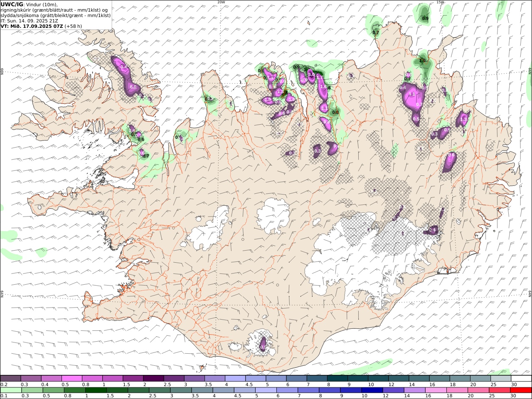Image resolution: width=532 pixels, height=399 pixels.
Task: Click the '1.4' value over the Westfjords
Action: coord(123,67)
